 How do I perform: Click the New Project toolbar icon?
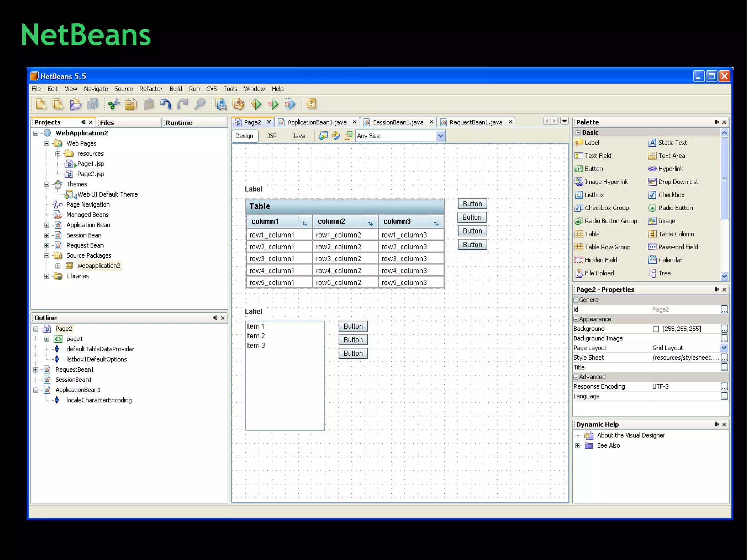pyautogui.click(x=58, y=104)
